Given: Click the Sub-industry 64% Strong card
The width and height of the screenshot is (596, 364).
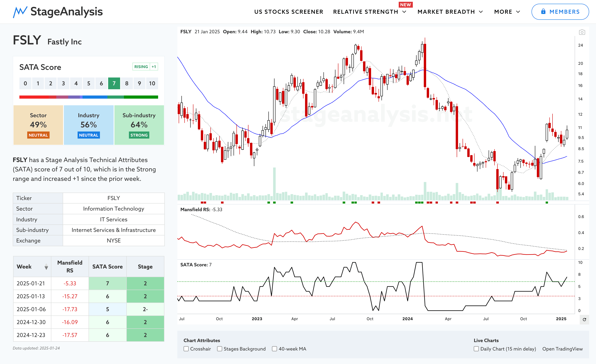Looking at the screenshot, I should point(139,125).
